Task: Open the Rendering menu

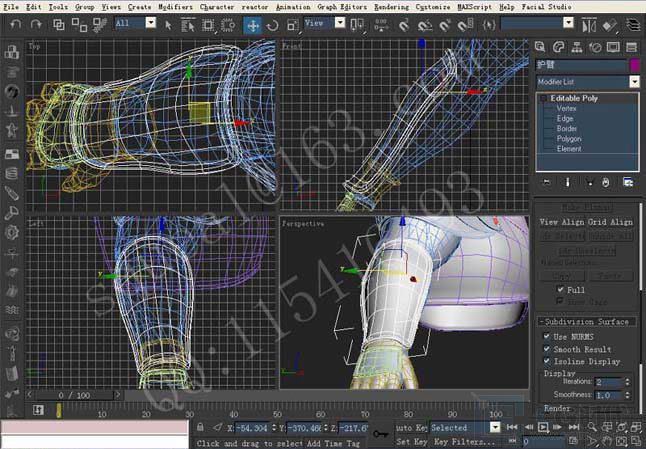Action: click(x=391, y=7)
